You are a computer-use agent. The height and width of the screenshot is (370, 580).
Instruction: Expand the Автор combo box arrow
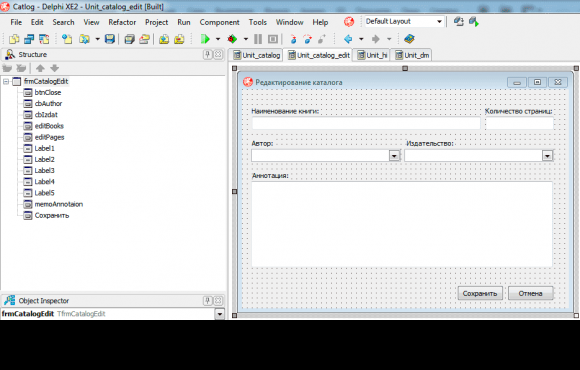coord(394,156)
